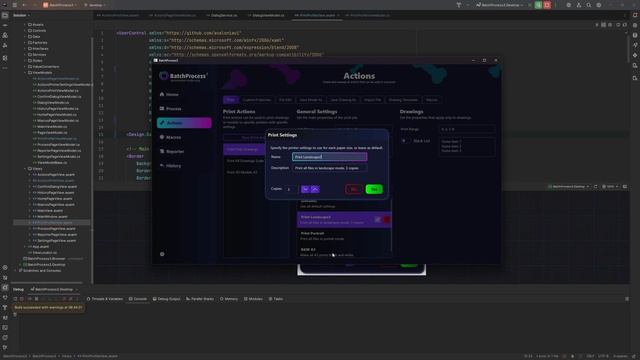Open the Console debug tab
This screenshot has height=360, width=640.
138,299
